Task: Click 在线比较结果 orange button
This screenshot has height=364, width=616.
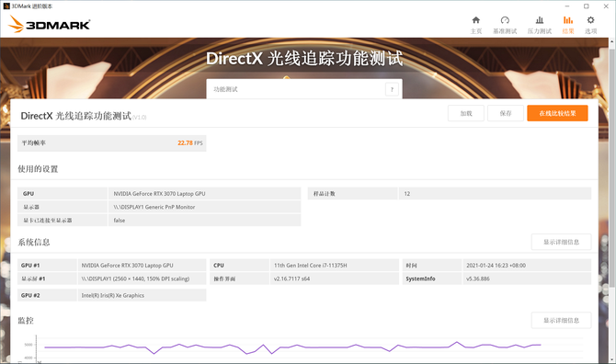Action: [557, 113]
